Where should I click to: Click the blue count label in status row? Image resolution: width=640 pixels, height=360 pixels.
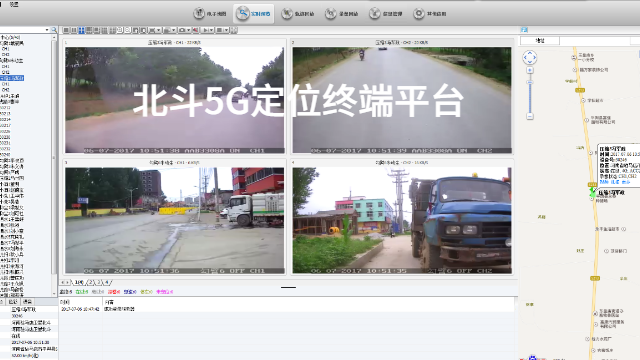130,292
